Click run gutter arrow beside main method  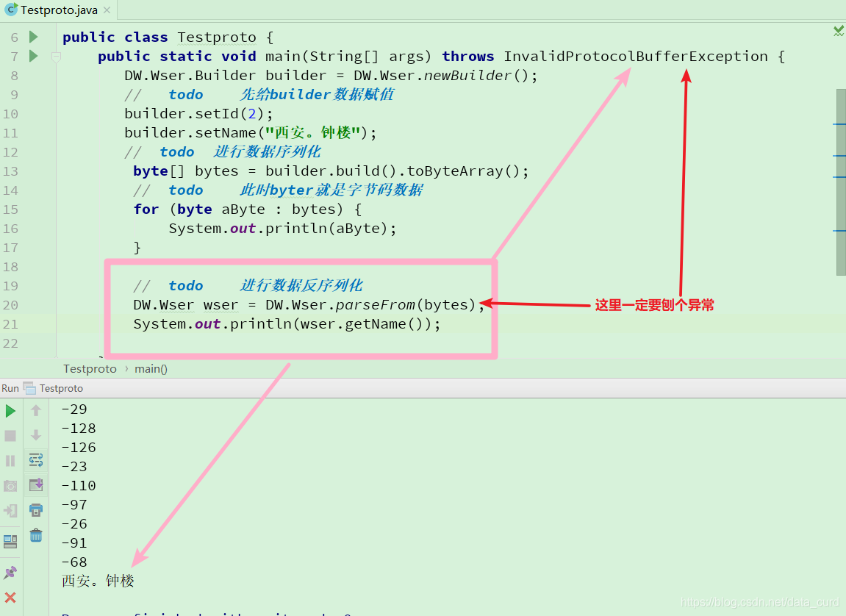(34, 56)
